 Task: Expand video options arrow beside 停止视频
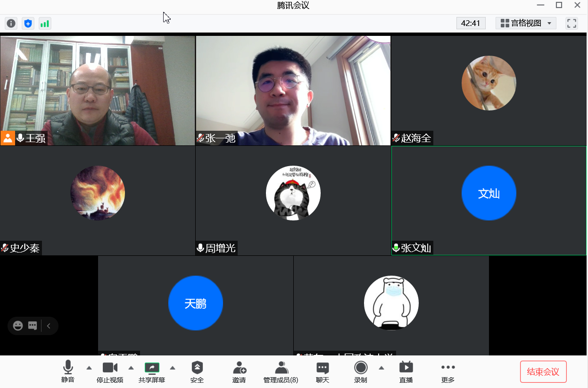[131, 368]
